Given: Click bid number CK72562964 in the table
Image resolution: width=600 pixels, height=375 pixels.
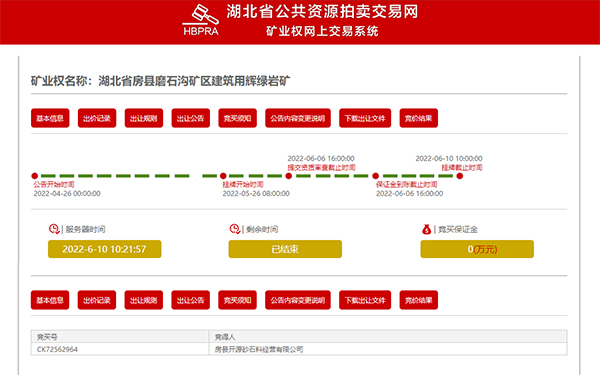Looking at the screenshot, I should coord(57,349).
